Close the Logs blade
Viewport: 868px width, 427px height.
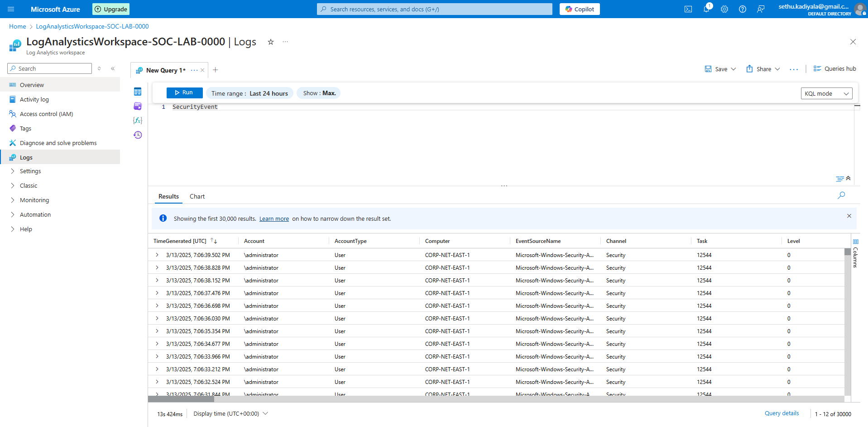pos(853,42)
